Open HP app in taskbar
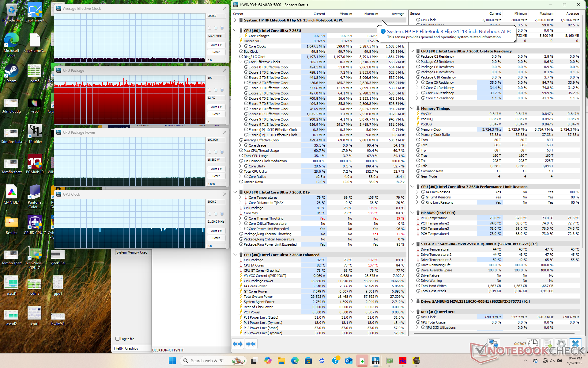Viewport: 588px width, 368px height. (x=322, y=361)
